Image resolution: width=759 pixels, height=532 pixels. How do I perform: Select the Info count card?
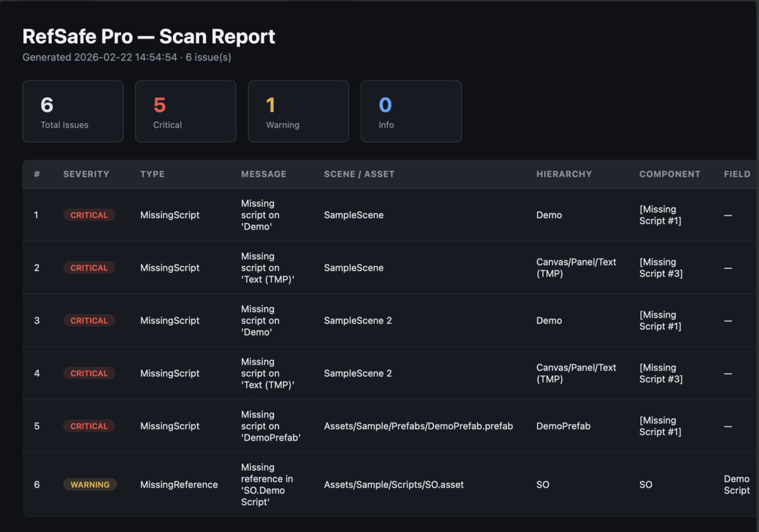412,111
